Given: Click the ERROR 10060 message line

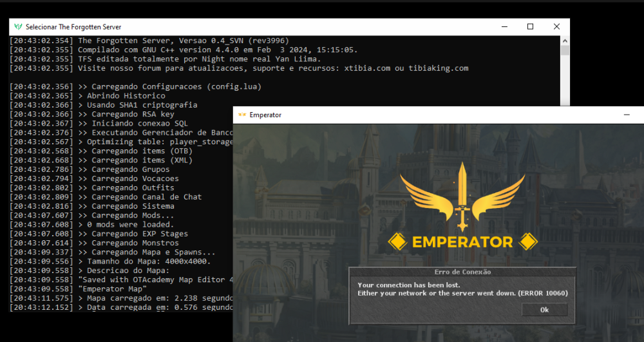Looking at the screenshot, I should click(462, 293).
